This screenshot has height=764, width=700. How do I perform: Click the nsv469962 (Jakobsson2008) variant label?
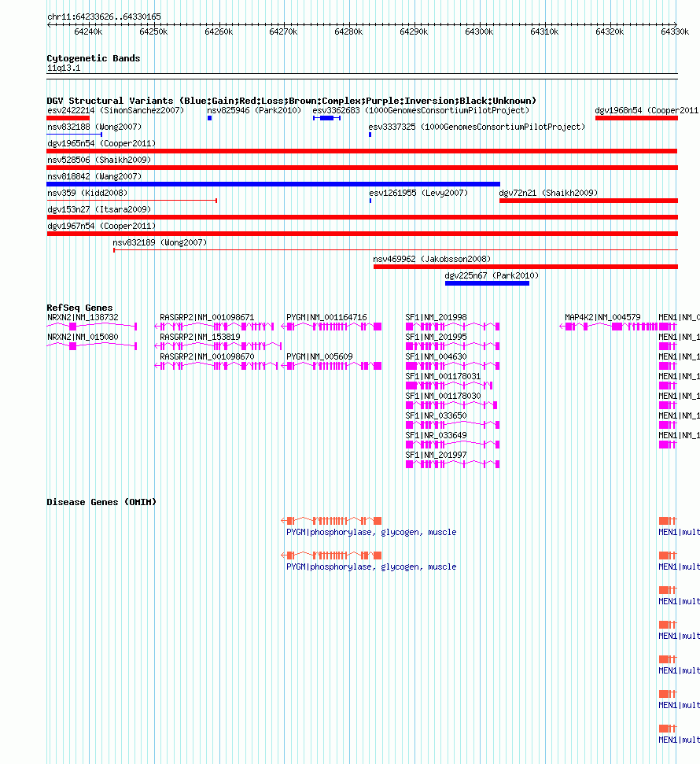point(432,260)
